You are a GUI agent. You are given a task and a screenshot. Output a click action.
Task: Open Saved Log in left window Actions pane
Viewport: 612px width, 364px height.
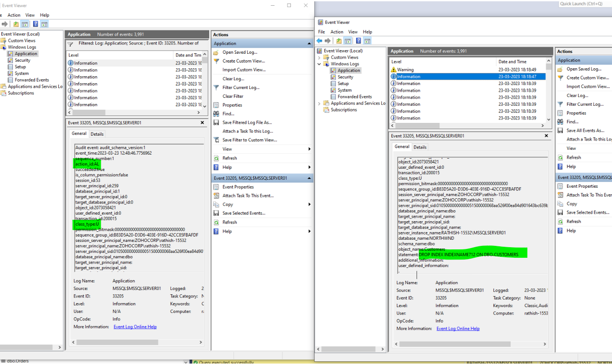240,52
